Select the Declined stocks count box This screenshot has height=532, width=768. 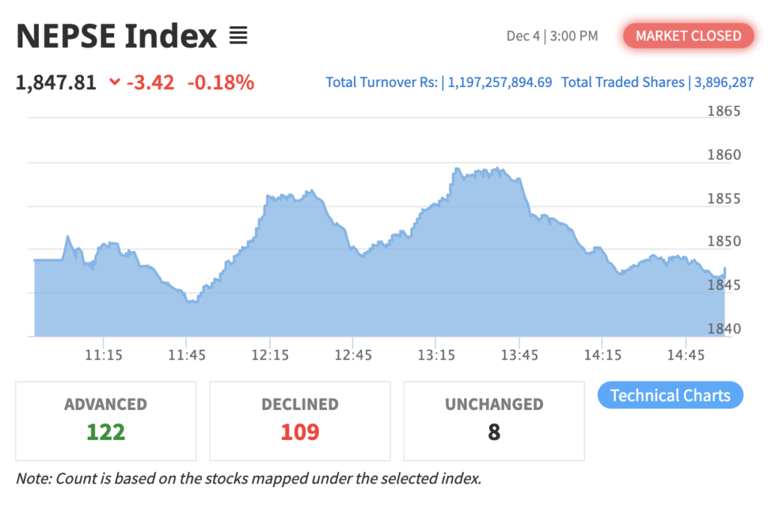pyautogui.click(x=300, y=420)
